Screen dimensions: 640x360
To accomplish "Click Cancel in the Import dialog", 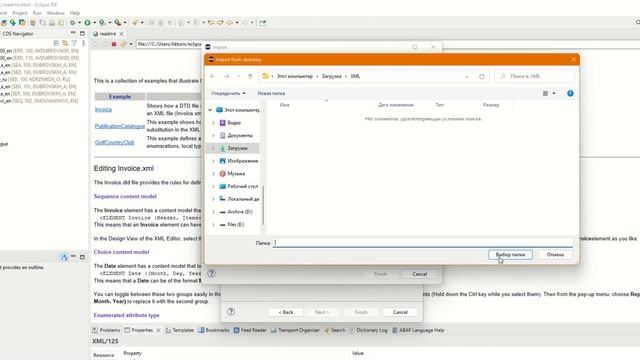I will click(419, 274).
